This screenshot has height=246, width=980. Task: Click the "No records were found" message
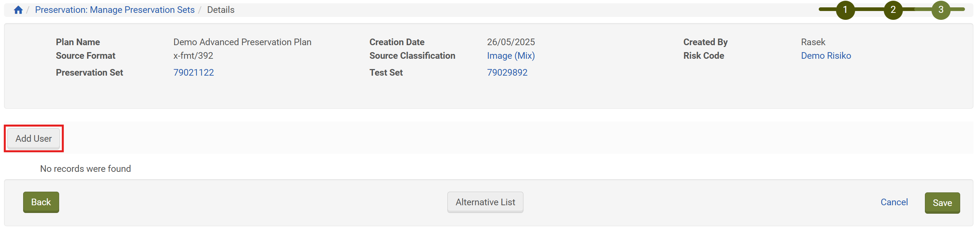pyautogui.click(x=85, y=169)
